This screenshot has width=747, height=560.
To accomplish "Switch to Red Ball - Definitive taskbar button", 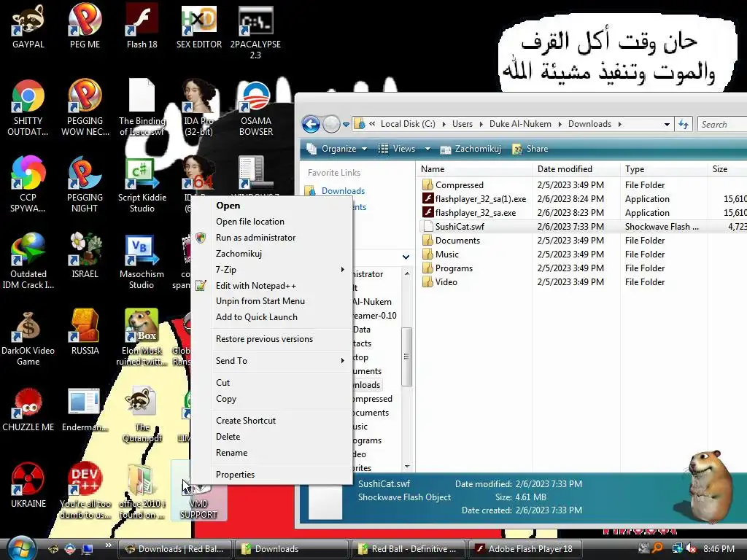I will coord(409,549).
